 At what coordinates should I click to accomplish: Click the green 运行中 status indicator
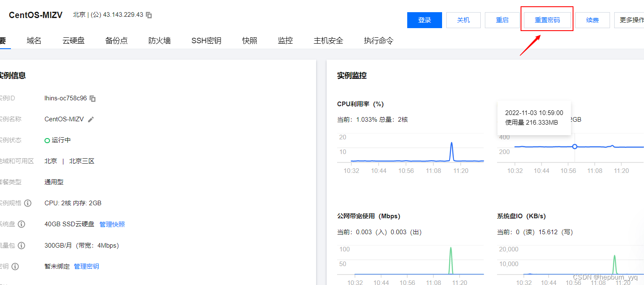(x=47, y=140)
